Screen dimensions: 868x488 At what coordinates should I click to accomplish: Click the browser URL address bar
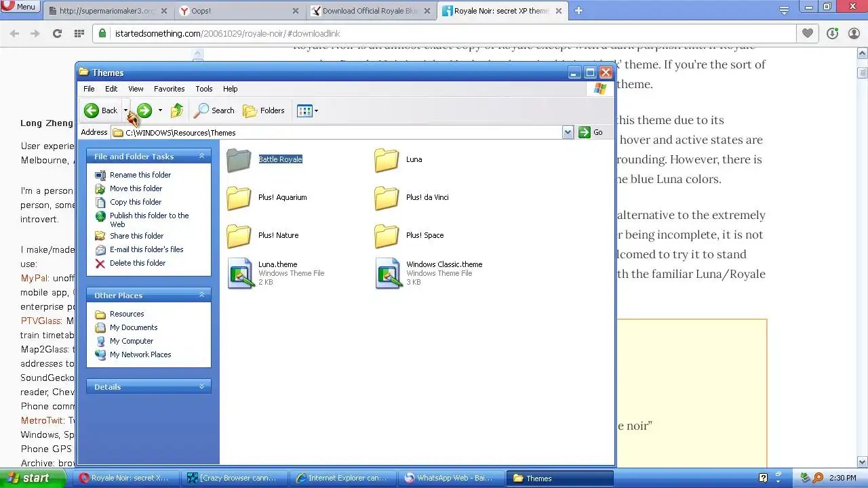pos(444,33)
